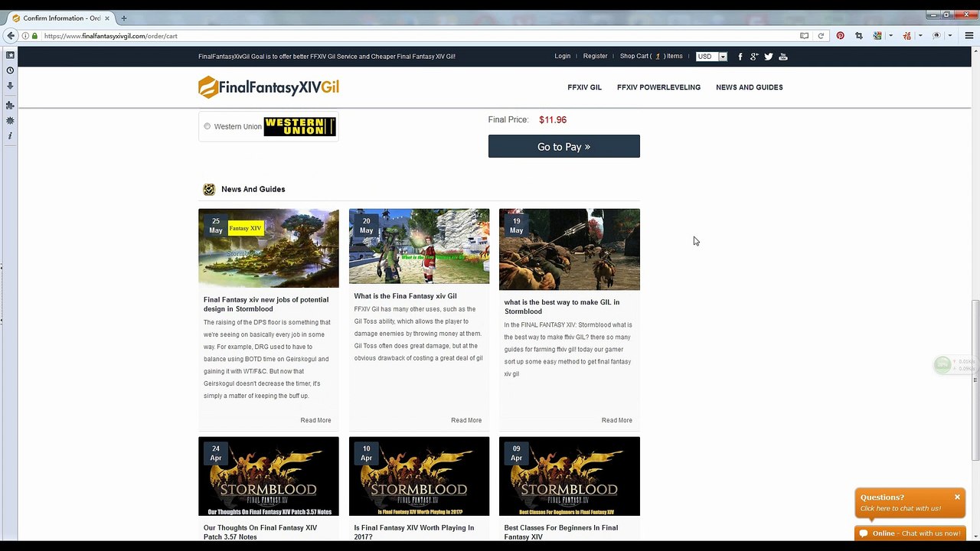Expand the eye extension dropdown arrow
Image resolution: width=980 pixels, height=551 pixels.
949,36
